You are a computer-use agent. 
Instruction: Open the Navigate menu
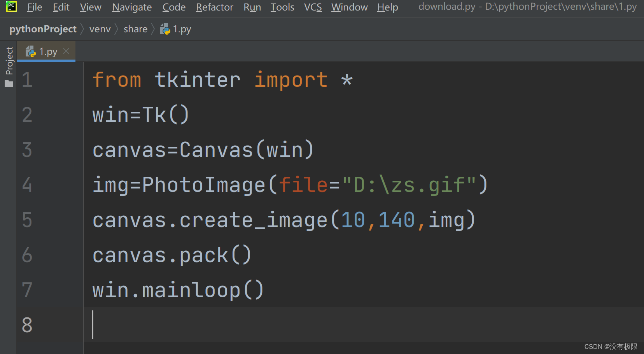pyautogui.click(x=132, y=7)
